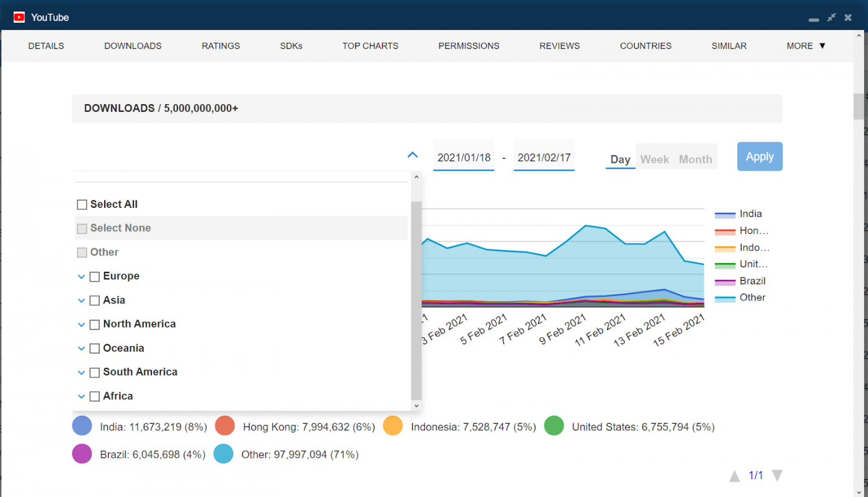Enable the Europe checkbox
Screen dimensions: 868x497
point(94,276)
